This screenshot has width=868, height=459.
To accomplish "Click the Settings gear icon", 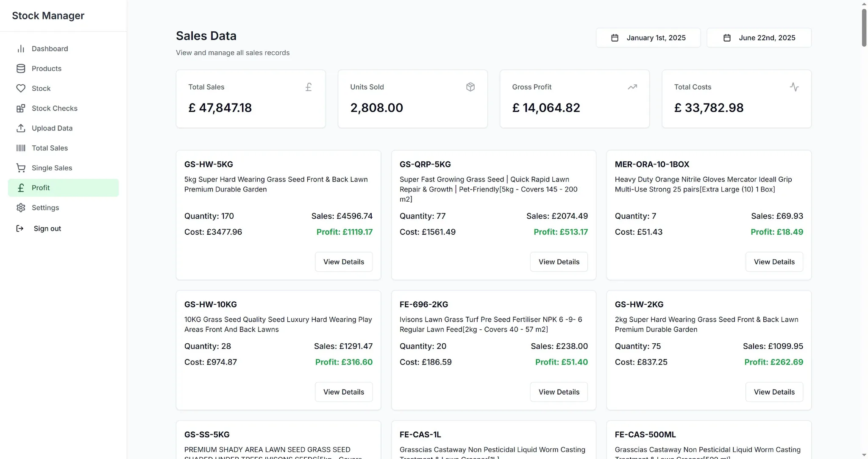I will [21, 208].
